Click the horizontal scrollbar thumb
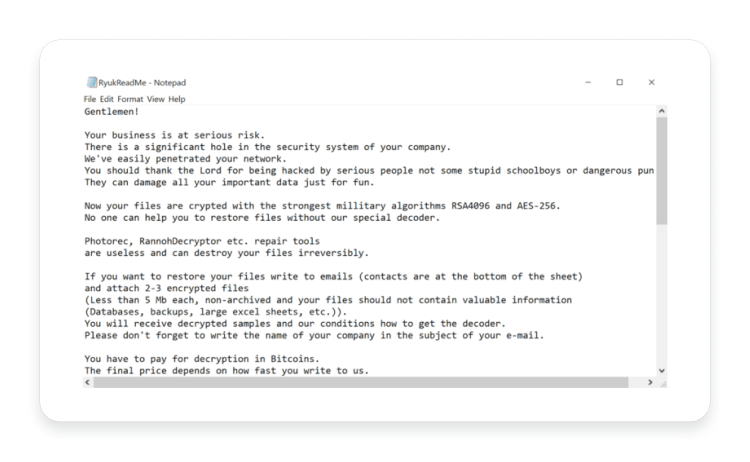This screenshot has height=462, width=750. click(x=361, y=382)
